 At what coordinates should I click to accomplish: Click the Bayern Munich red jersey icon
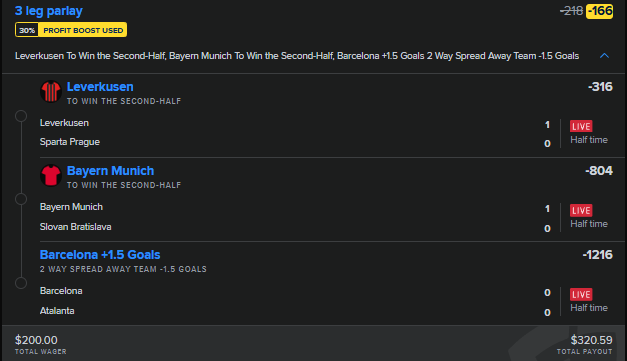tap(51, 176)
